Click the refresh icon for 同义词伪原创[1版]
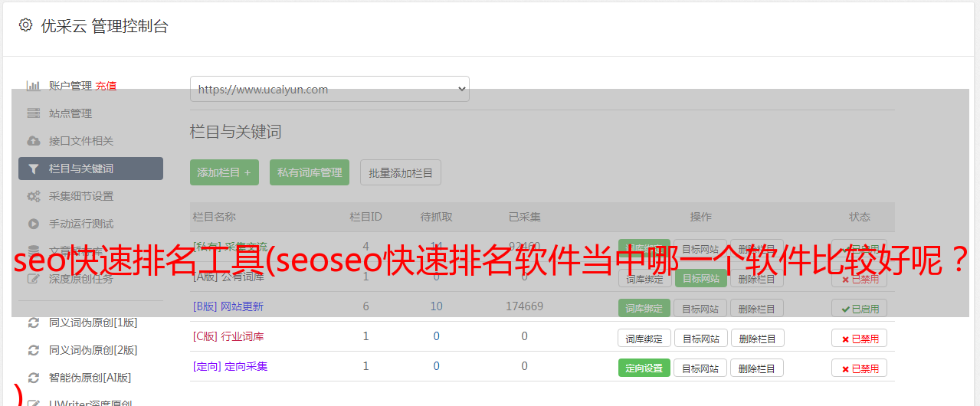 point(33,323)
